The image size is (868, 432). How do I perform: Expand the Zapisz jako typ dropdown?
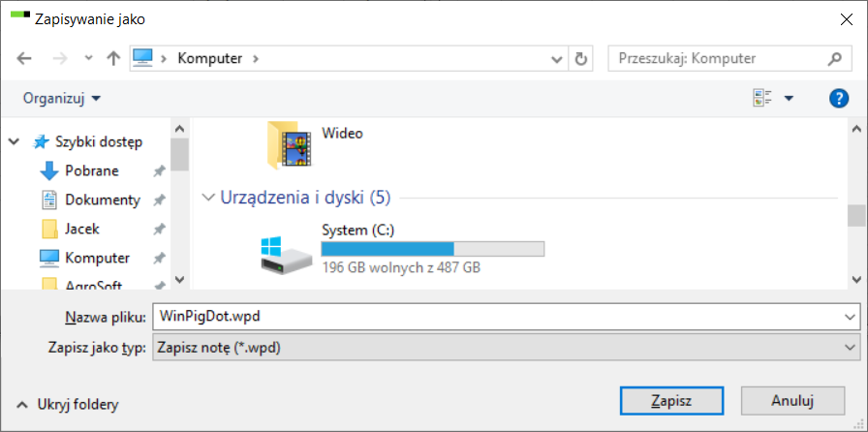pos(850,348)
